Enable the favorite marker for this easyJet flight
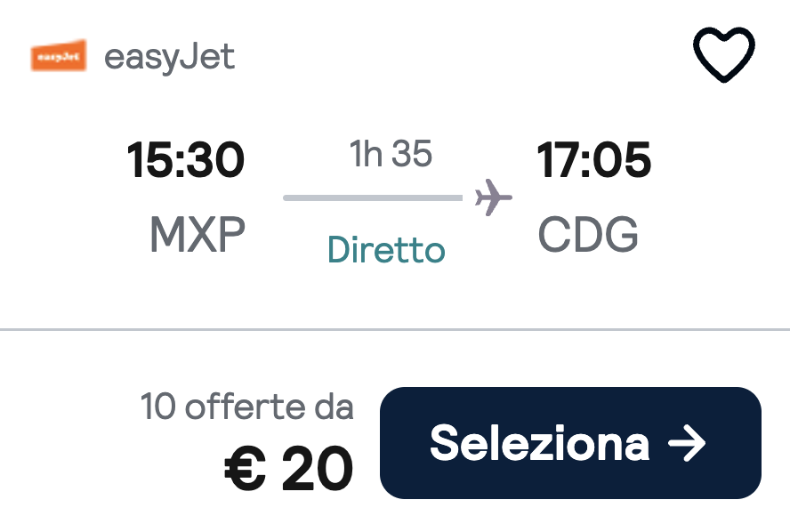 [723, 53]
